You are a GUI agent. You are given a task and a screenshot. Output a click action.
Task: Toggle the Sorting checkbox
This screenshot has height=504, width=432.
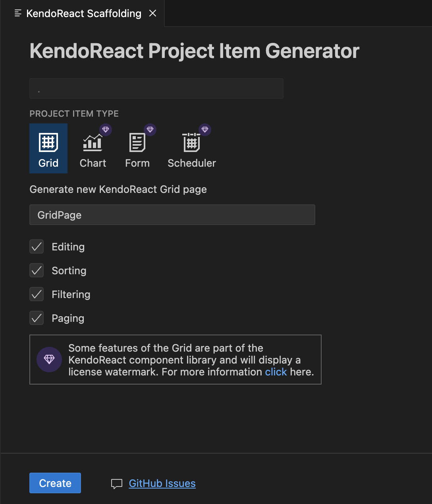pos(37,271)
